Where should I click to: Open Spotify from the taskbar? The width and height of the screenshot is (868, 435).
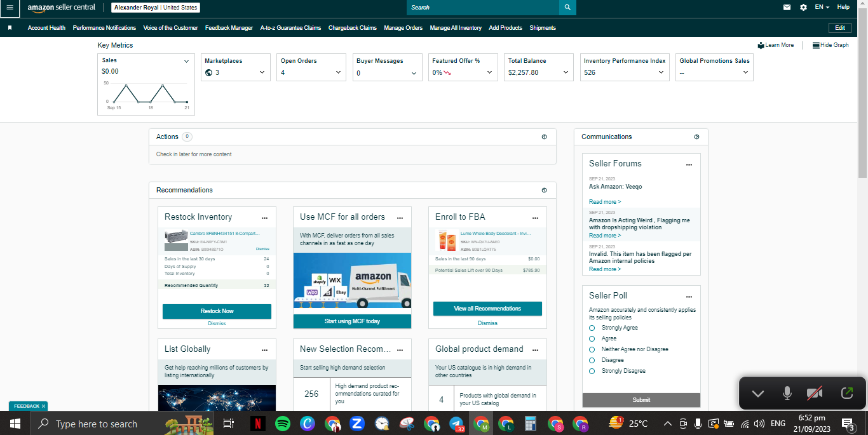point(283,424)
